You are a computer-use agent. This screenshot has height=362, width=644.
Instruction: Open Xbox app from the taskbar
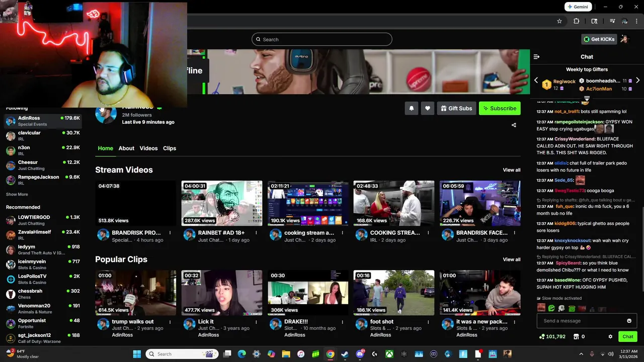(389, 354)
